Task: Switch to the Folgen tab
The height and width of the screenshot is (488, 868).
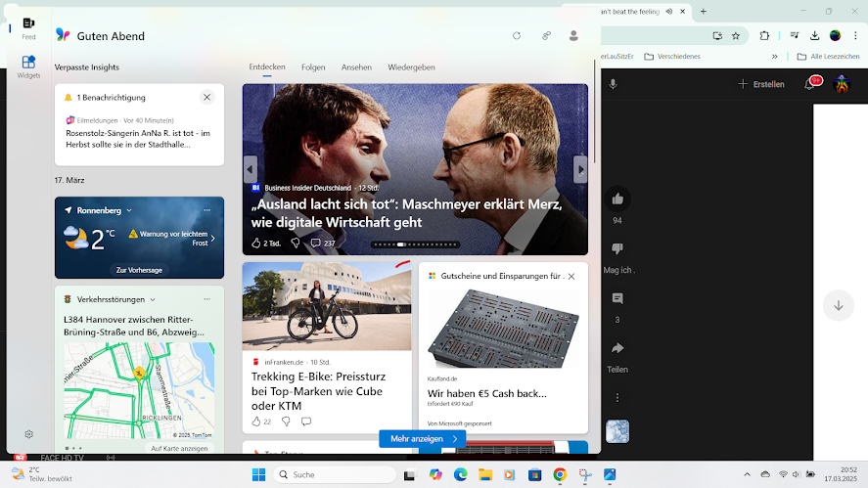Action: [313, 67]
